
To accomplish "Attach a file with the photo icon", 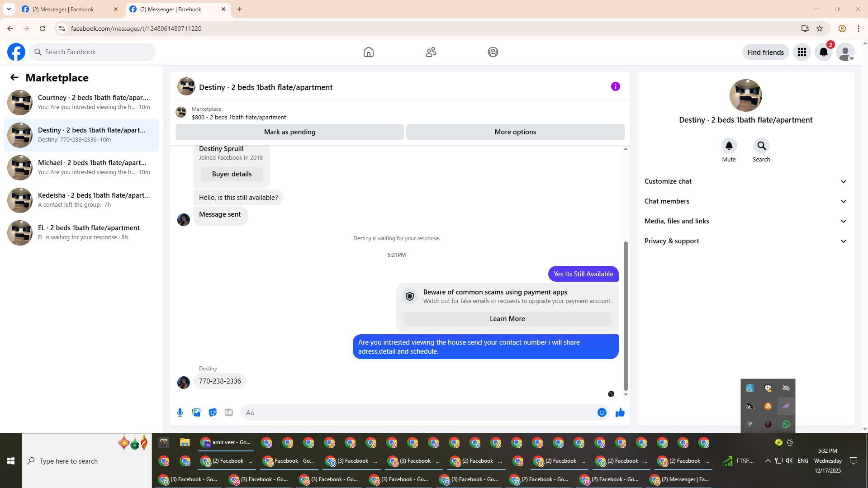I will 196,412.
